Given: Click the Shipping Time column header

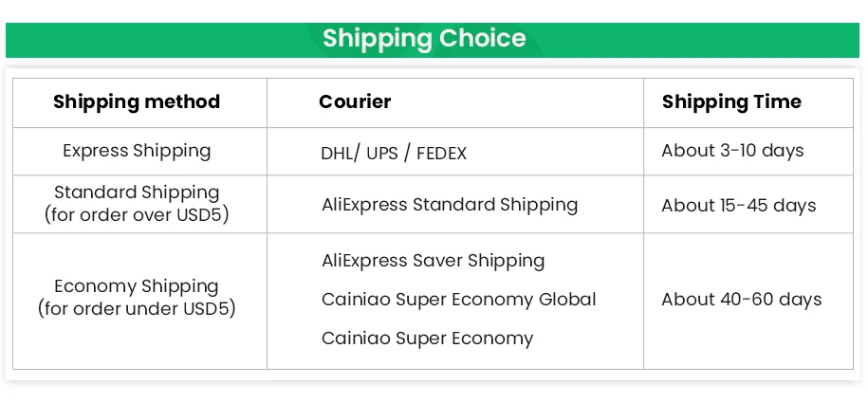Looking at the screenshot, I should [731, 102].
